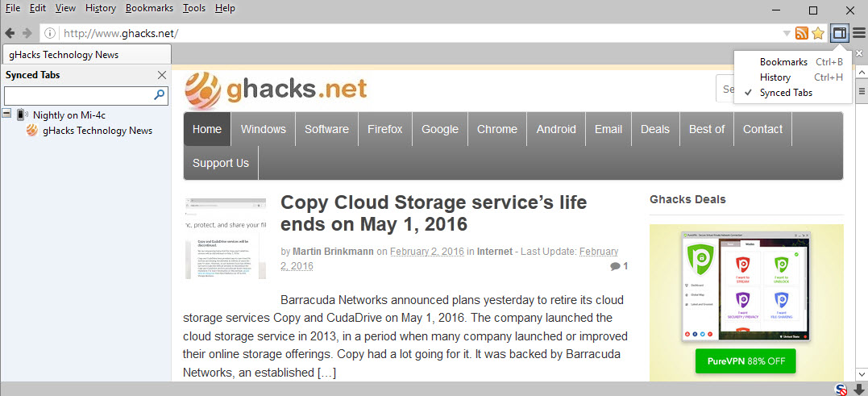Click the site information icon in address bar

tap(50, 33)
